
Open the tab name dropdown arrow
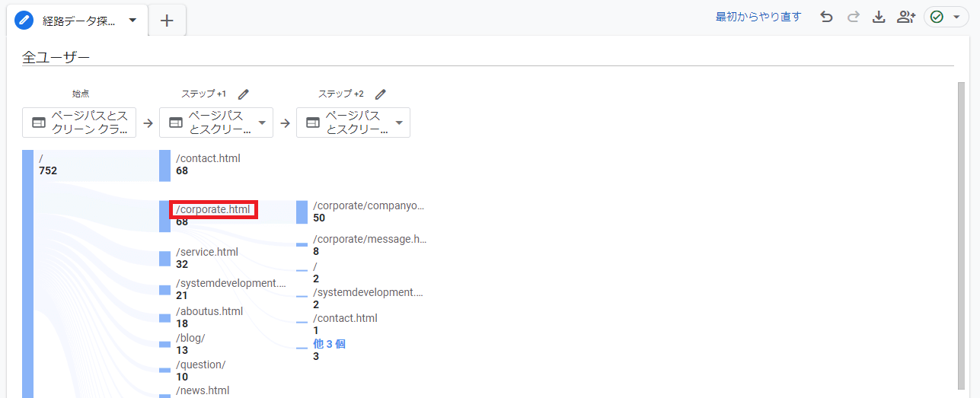132,21
